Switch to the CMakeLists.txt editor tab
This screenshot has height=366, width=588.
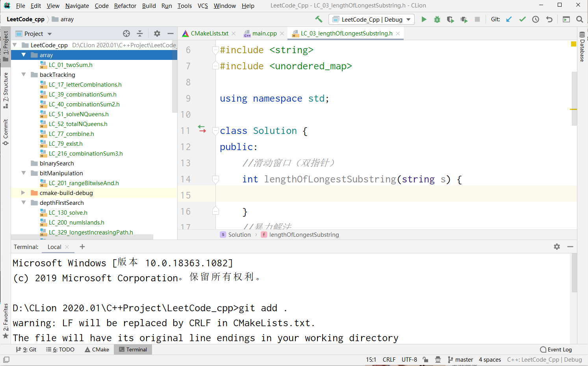pos(209,33)
